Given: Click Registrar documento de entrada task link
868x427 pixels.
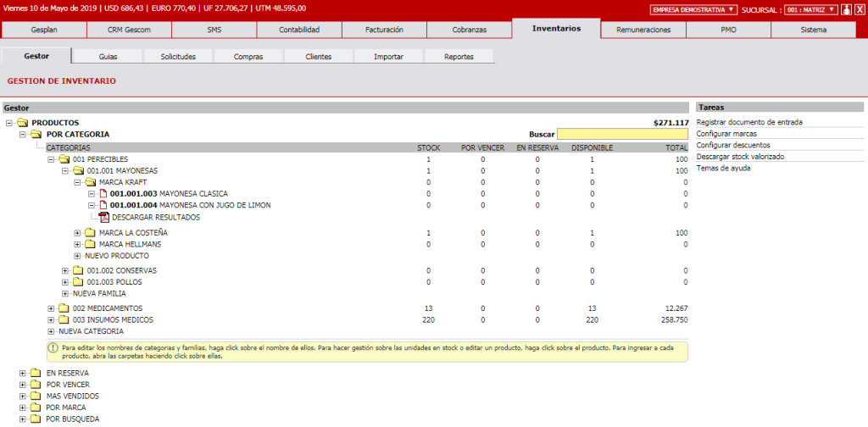Looking at the screenshot, I should (x=748, y=122).
